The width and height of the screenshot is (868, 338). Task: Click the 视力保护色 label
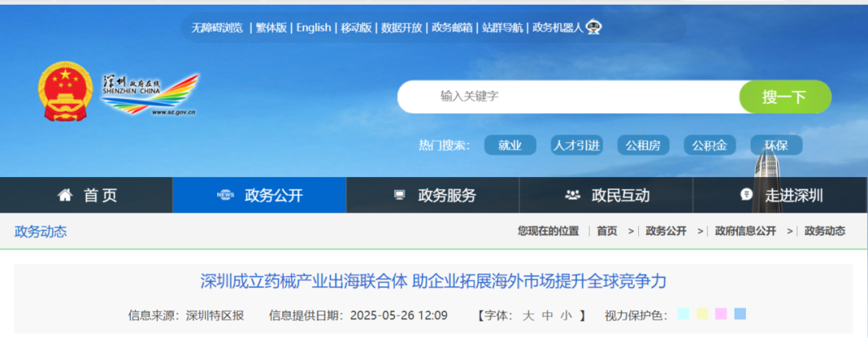pyautogui.click(x=636, y=315)
